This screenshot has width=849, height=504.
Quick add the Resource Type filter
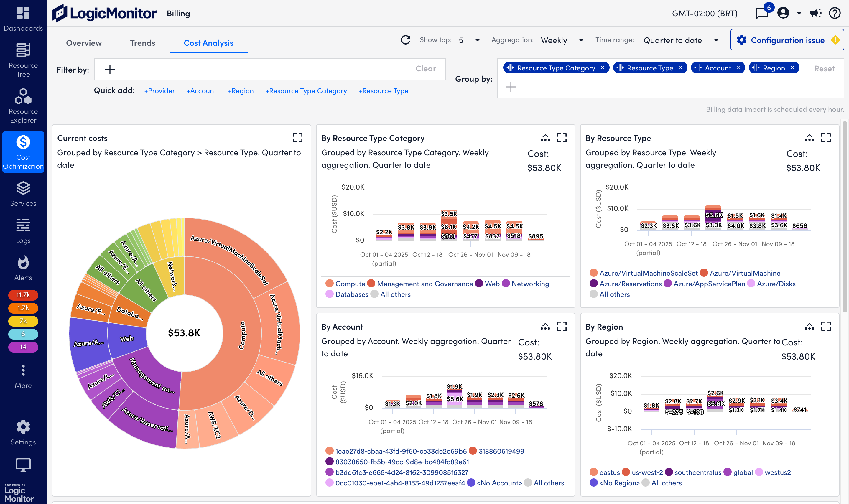[384, 91]
